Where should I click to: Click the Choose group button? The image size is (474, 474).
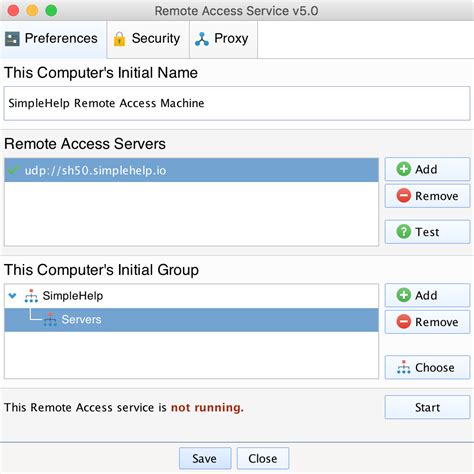(427, 368)
